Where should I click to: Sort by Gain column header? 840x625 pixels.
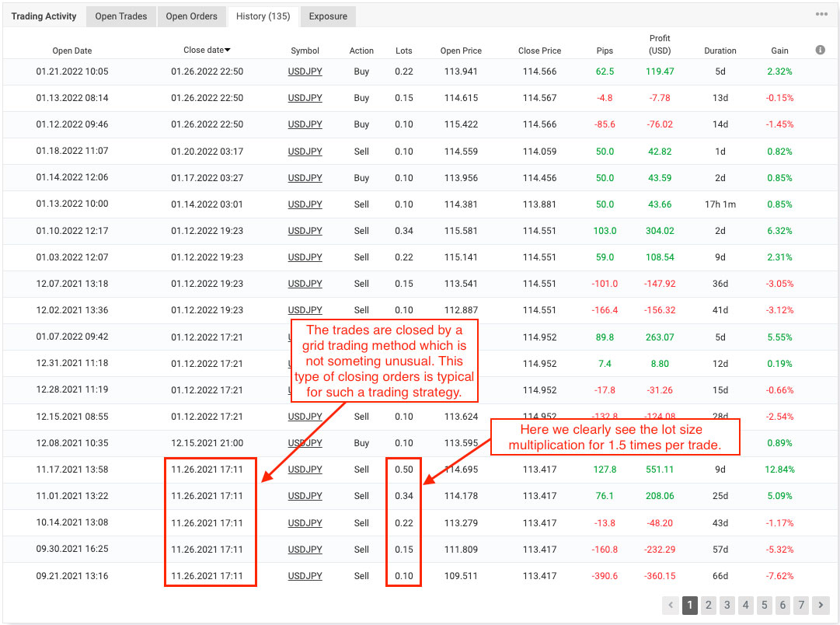[x=779, y=51]
